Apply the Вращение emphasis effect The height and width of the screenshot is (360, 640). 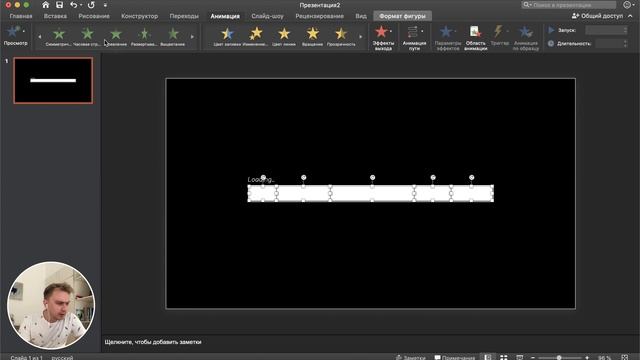pos(313,36)
